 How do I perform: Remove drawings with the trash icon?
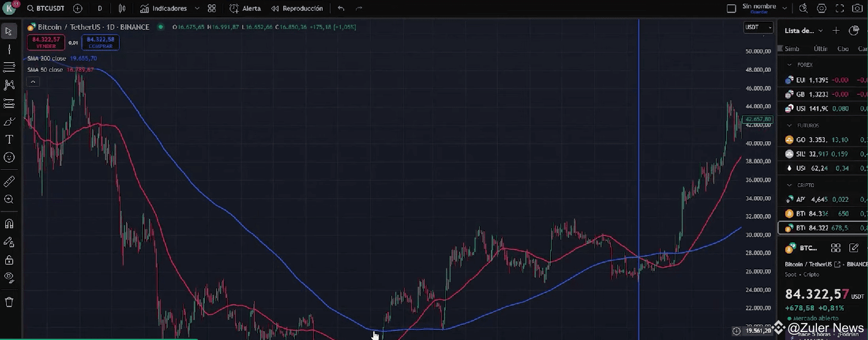tap(9, 302)
